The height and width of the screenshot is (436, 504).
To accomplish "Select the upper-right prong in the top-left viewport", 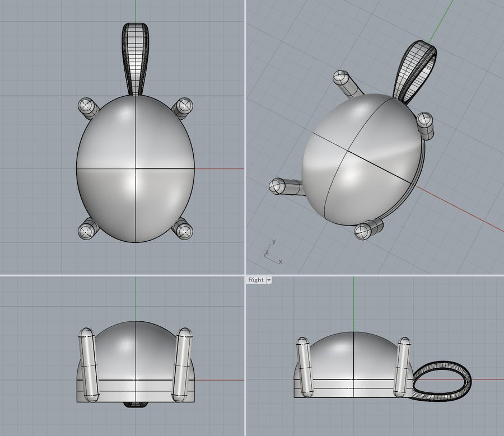I will coord(183,106).
